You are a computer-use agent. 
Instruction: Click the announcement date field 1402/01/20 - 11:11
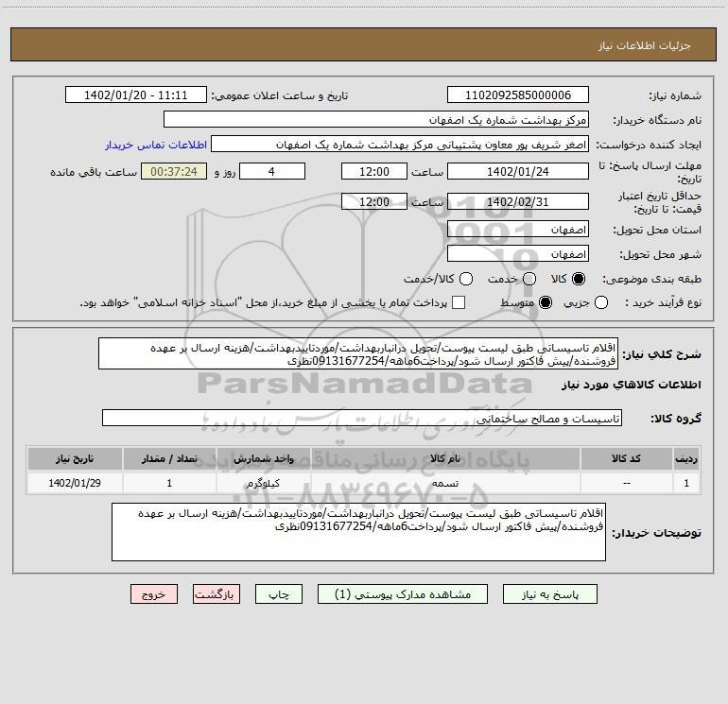tap(136, 95)
